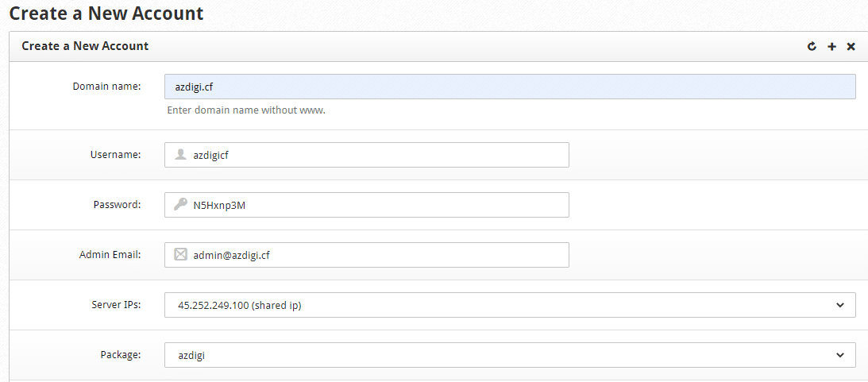The height and width of the screenshot is (382, 868).
Task: Focus the Domain name field with azdigi.cf
Action: [510, 87]
